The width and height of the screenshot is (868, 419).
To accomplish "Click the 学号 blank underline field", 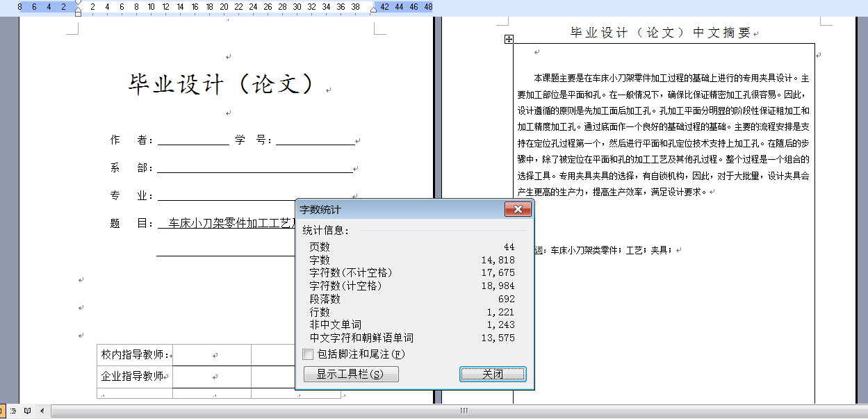I will point(316,141).
